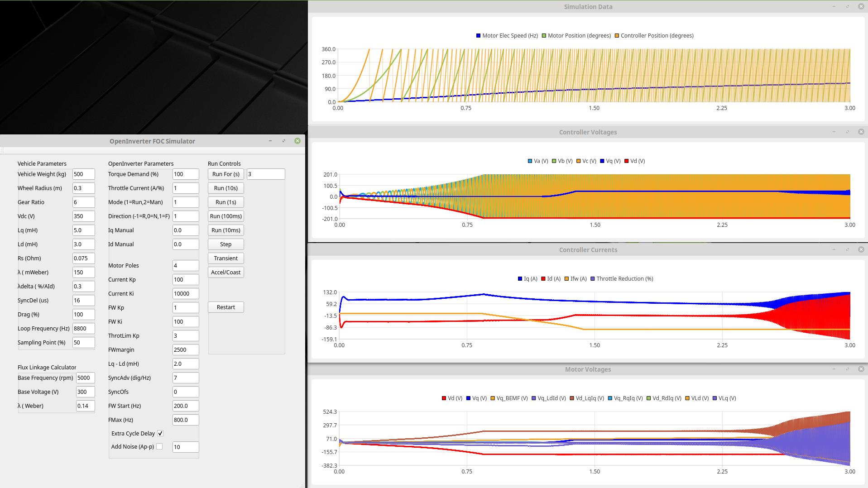Image resolution: width=868 pixels, height=488 pixels.
Task: Click the Run (100ms) button
Action: click(x=225, y=216)
